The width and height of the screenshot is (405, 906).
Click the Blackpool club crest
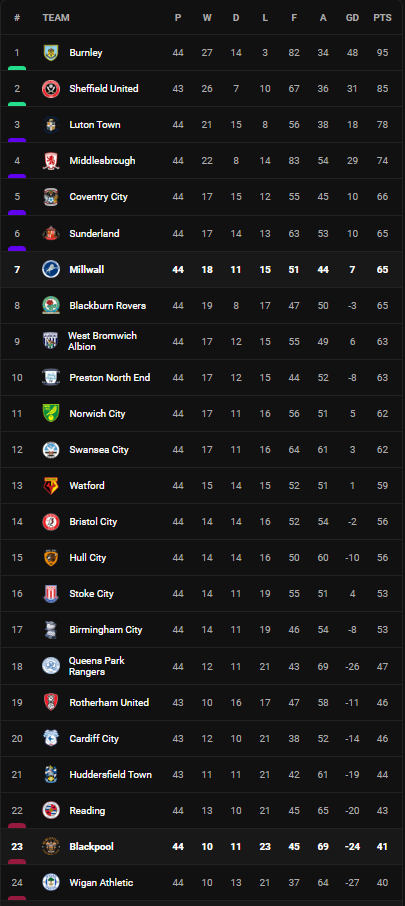(x=51, y=846)
